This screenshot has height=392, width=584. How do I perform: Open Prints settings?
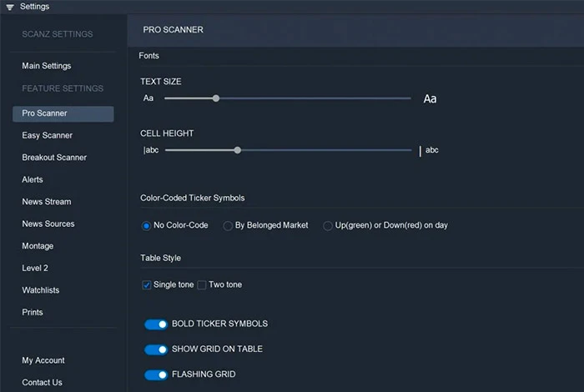coord(33,312)
